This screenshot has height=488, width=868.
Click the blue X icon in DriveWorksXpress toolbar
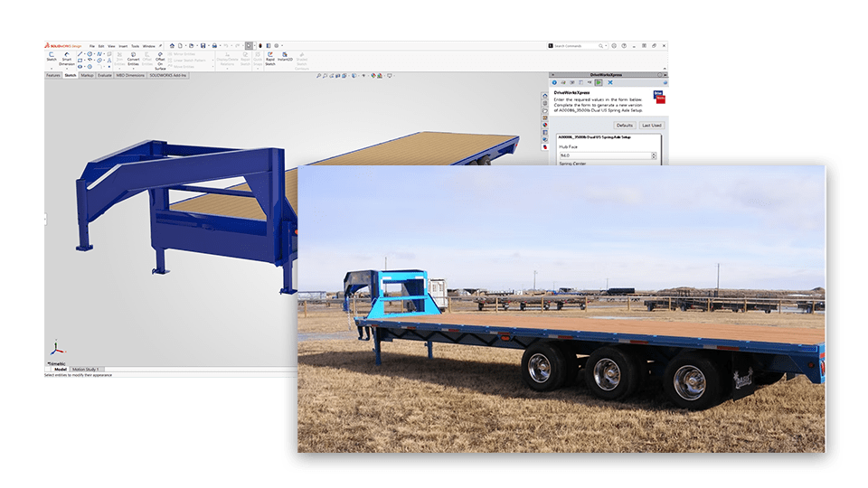point(609,82)
